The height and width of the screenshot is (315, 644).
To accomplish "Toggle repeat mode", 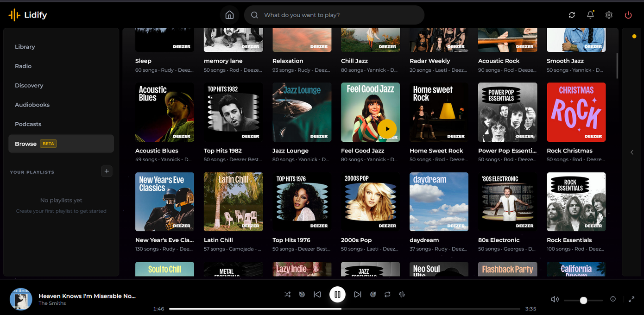I will 387,294.
